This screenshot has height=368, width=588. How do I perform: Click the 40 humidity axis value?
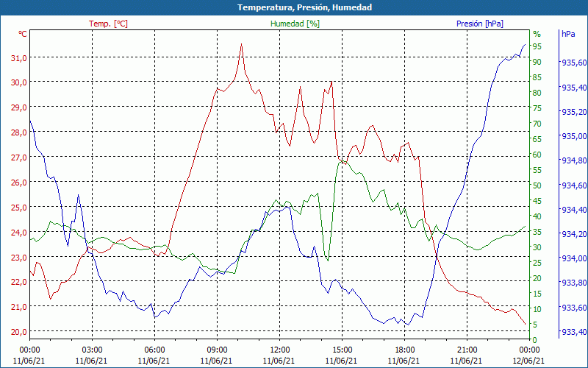(537, 216)
